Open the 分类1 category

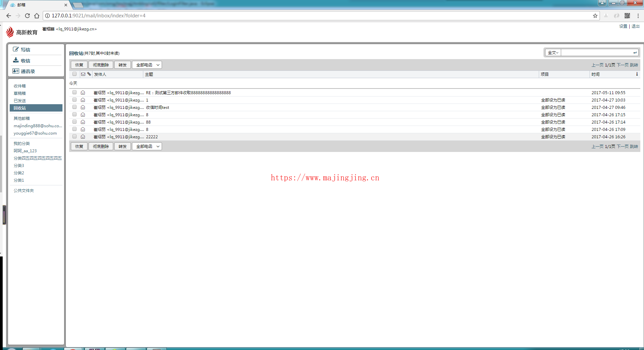tap(19, 180)
